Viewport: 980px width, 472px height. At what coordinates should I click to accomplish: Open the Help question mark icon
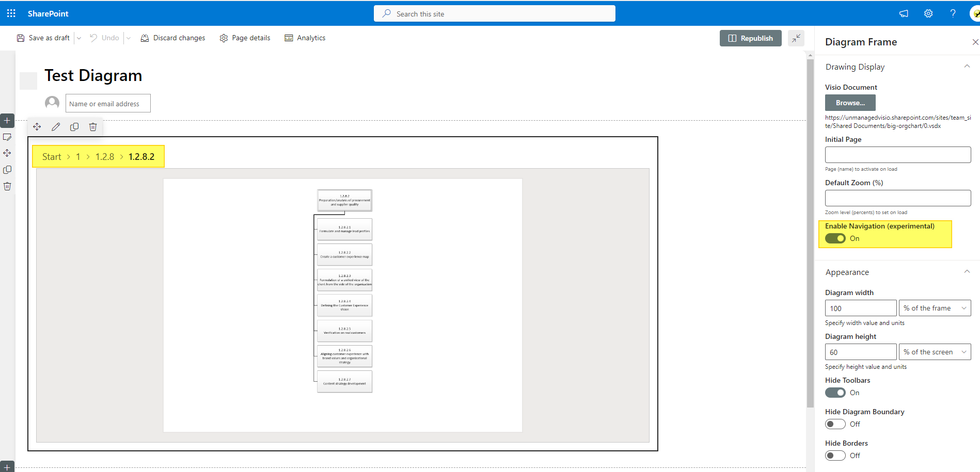coord(953,13)
